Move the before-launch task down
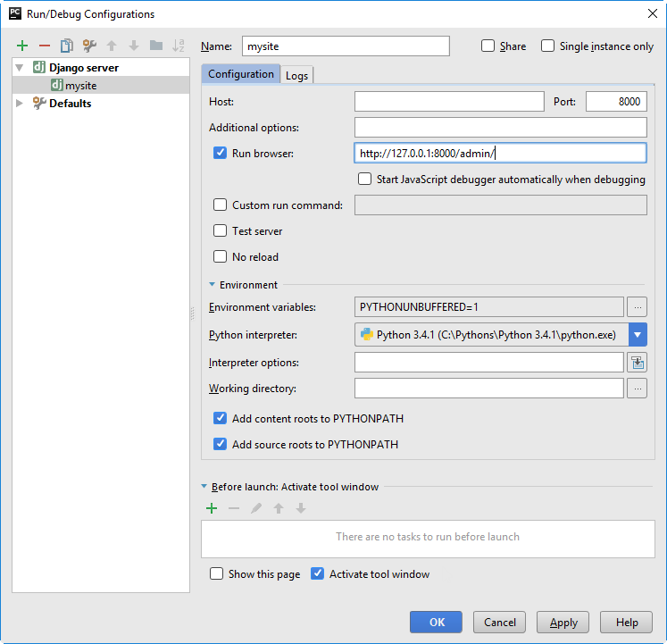667x644 pixels. 301,508
